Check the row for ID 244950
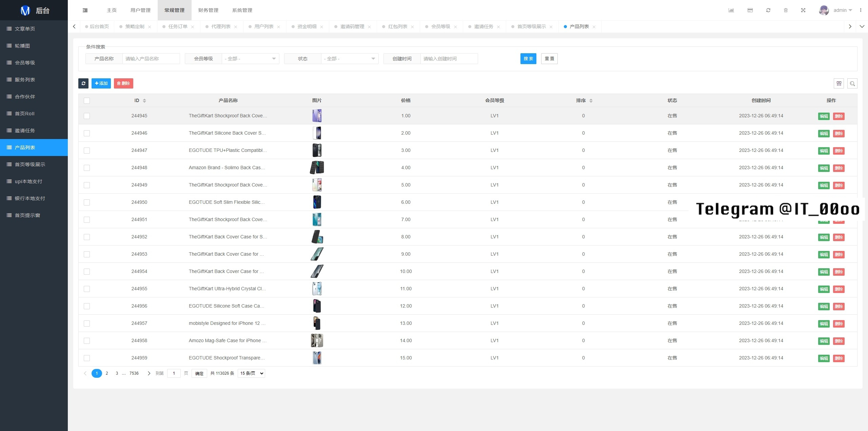The width and height of the screenshot is (868, 431). point(87,202)
